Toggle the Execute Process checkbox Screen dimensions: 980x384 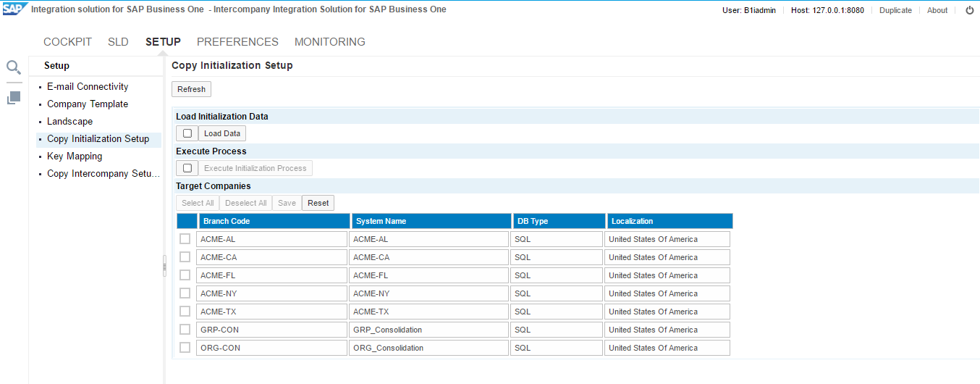pyautogui.click(x=187, y=168)
